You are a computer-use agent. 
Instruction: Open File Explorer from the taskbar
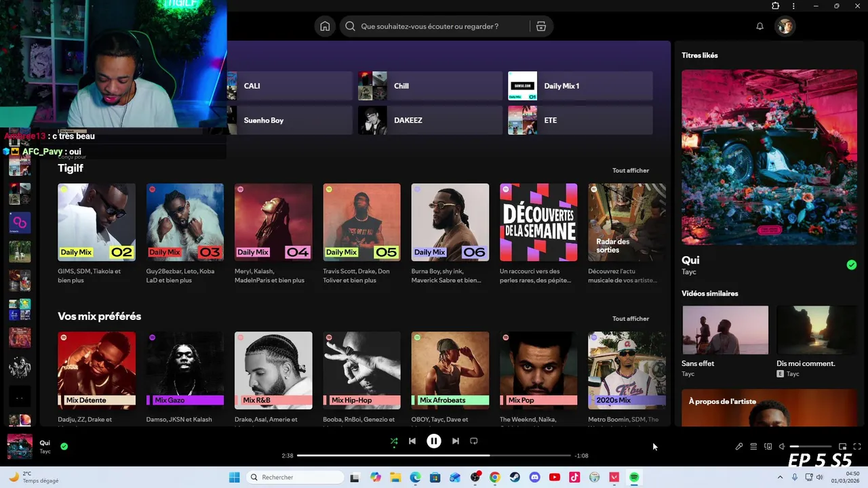pos(395,477)
